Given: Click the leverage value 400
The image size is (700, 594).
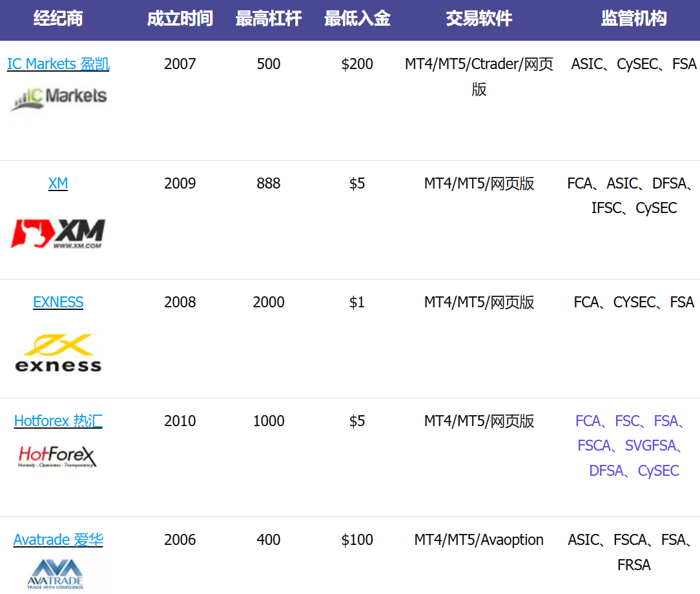Looking at the screenshot, I should (268, 540).
